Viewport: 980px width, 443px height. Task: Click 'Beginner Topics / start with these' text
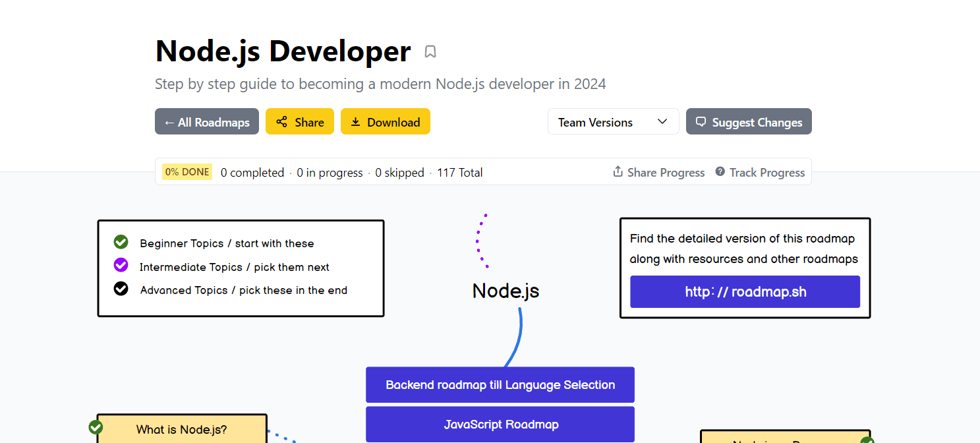pyautogui.click(x=227, y=243)
